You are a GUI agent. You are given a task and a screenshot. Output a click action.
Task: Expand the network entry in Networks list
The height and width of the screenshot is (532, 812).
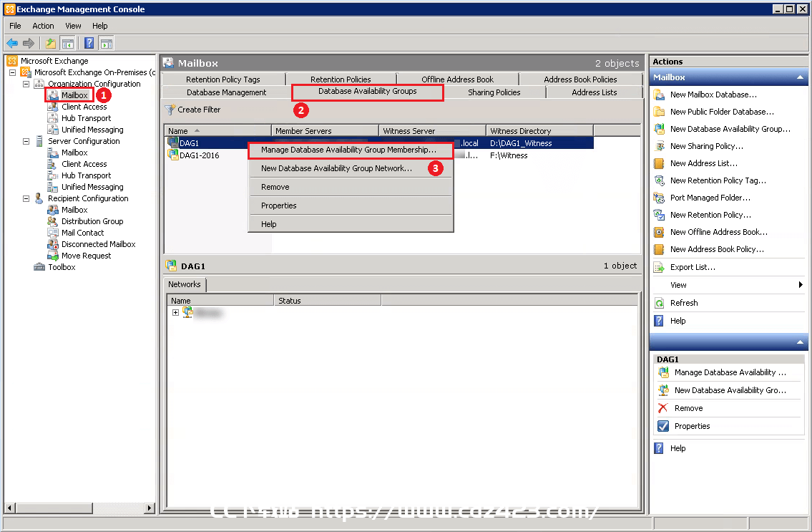175,312
